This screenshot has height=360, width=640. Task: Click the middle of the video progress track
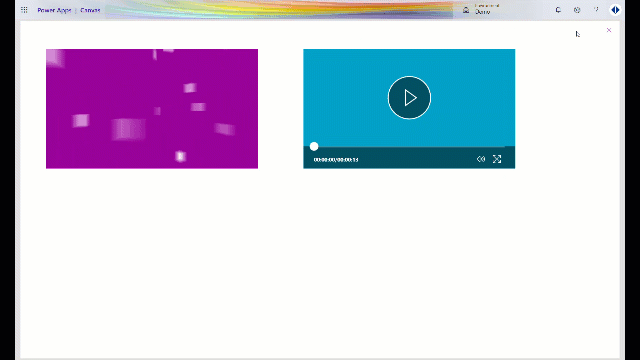pos(409,146)
